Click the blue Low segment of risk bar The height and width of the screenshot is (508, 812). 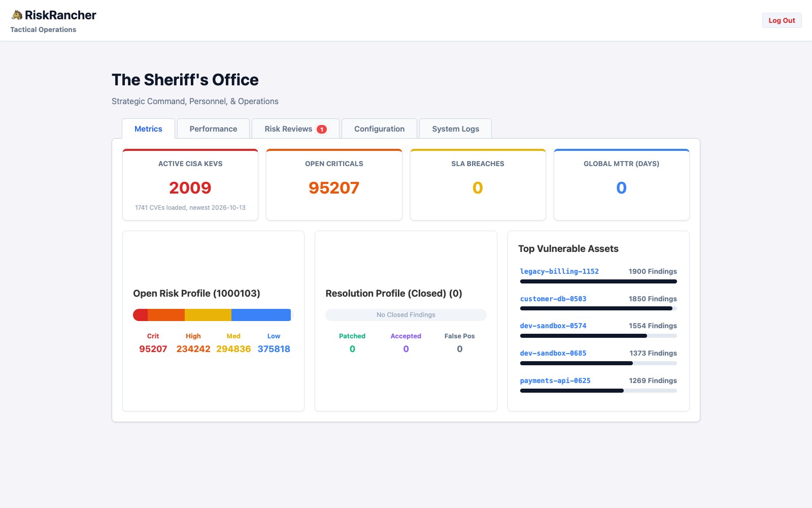(261, 315)
